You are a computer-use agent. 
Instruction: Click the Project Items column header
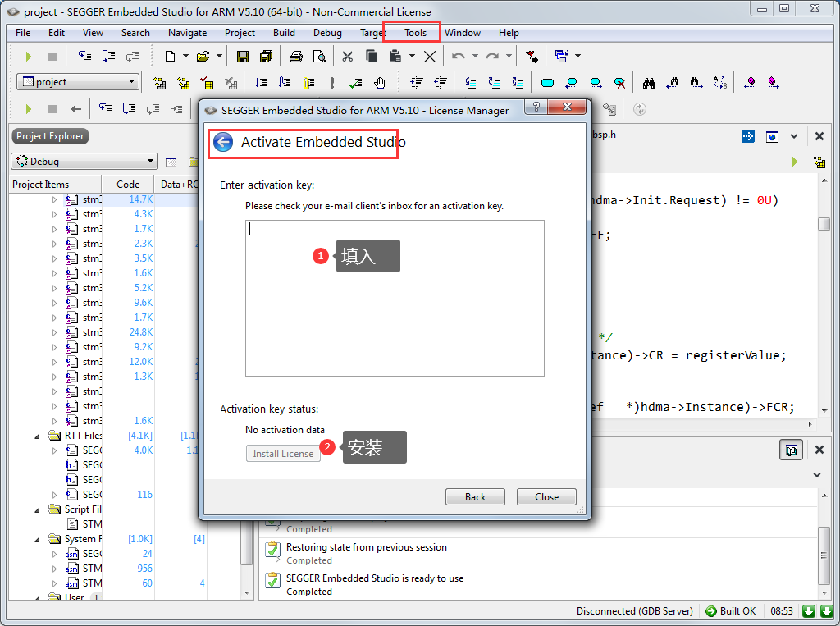[x=55, y=185]
